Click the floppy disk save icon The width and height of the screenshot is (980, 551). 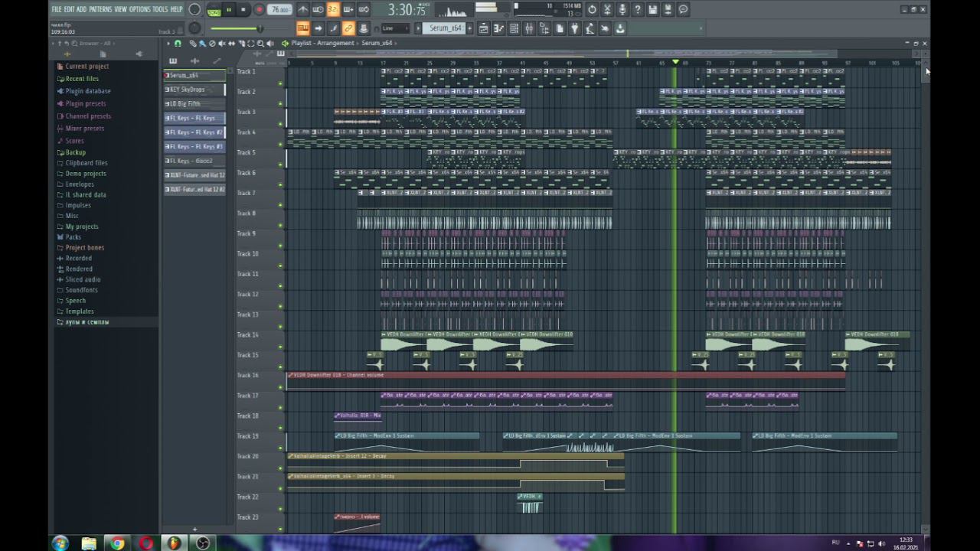pyautogui.click(x=652, y=9)
